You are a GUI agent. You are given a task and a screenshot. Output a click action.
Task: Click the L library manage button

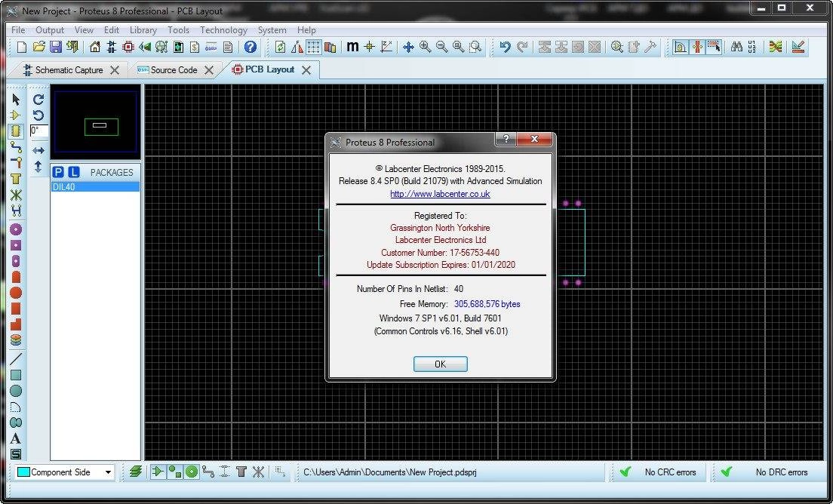point(74,172)
